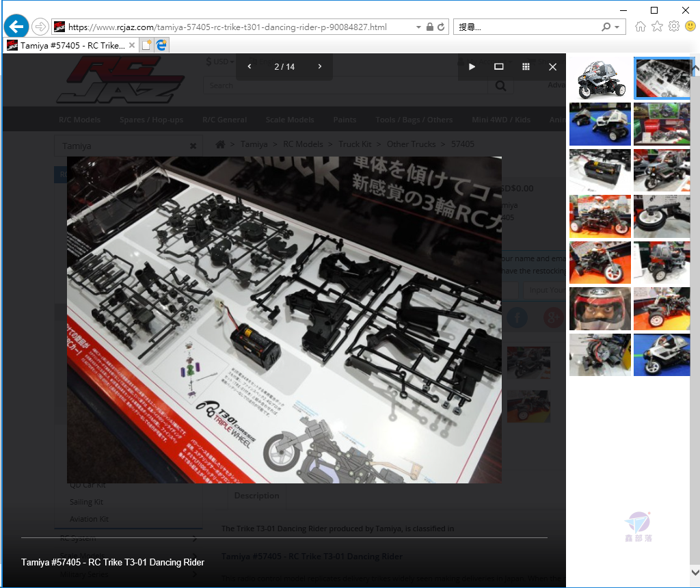The width and height of the screenshot is (700, 588).
Task: Close the image lightbox
Action: point(552,66)
